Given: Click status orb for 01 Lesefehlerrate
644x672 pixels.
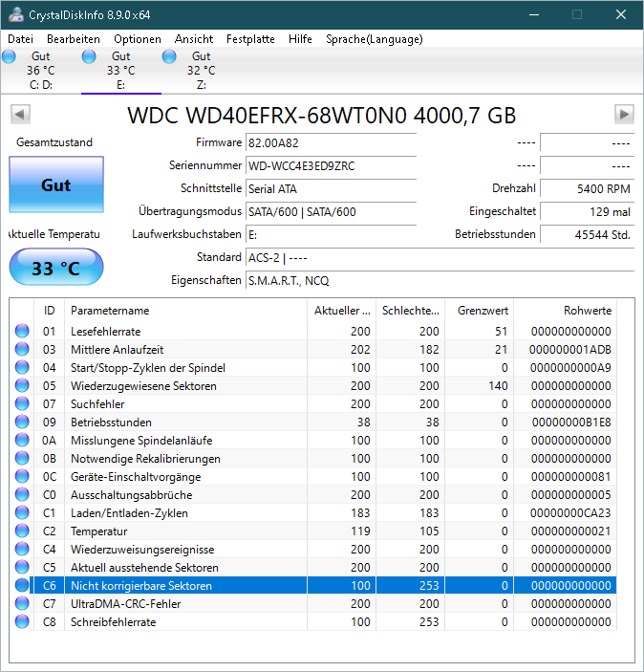Looking at the screenshot, I should pyautogui.click(x=22, y=331).
